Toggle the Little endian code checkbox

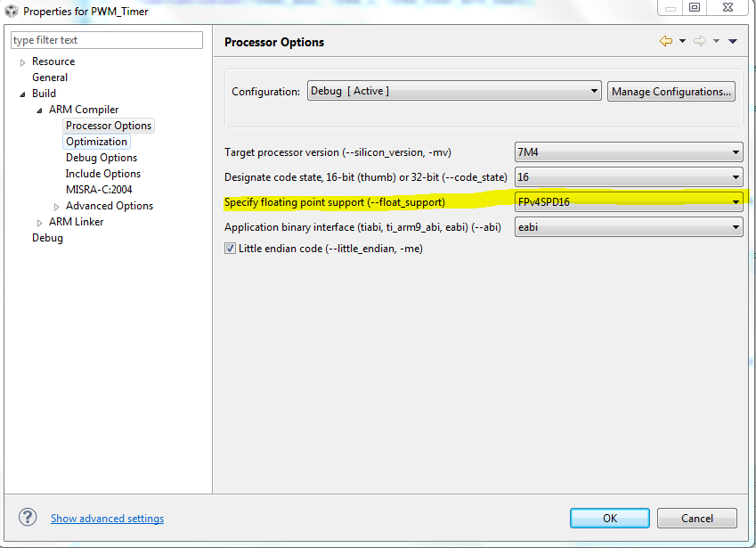coord(230,249)
